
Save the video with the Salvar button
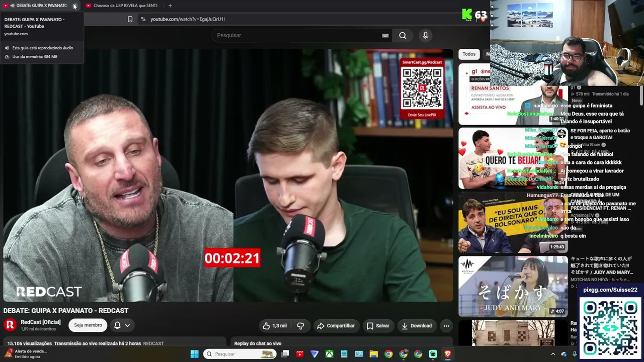pyautogui.click(x=378, y=326)
